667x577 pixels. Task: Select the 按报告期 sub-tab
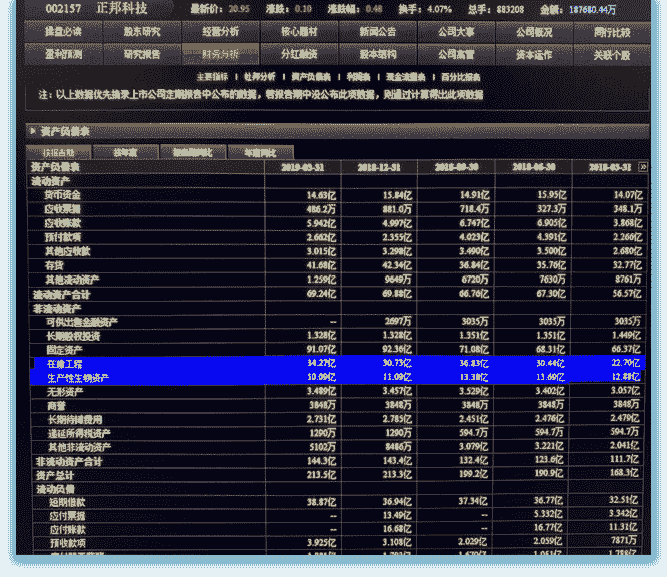point(57,153)
